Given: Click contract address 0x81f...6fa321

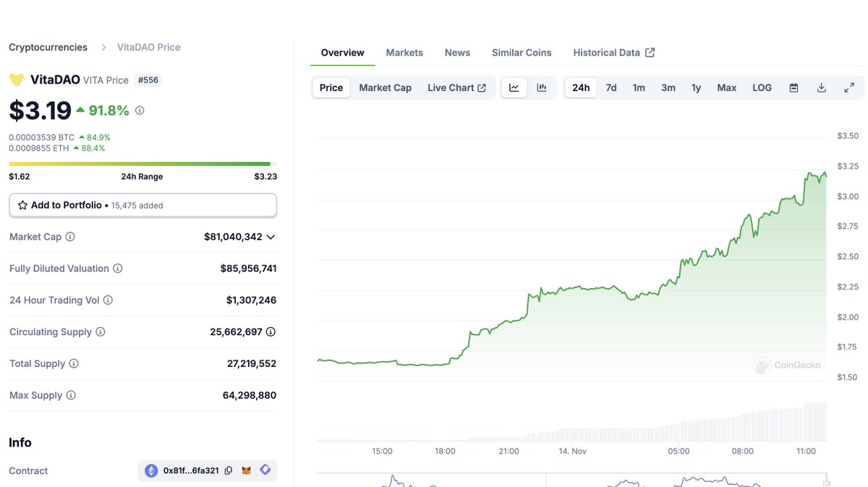Looking at the screenshot, I should (x=191, y=470).
